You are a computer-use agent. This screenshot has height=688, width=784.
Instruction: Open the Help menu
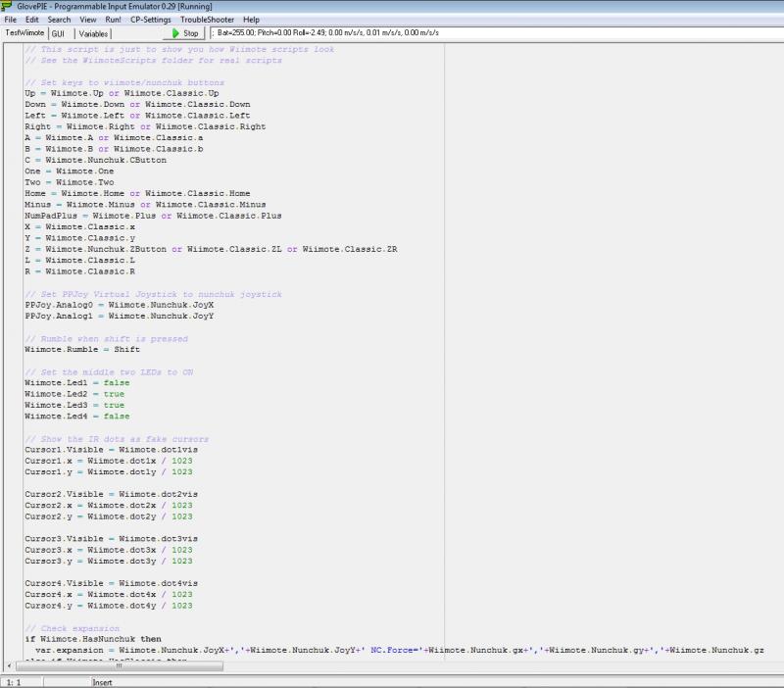coord(251,20)
